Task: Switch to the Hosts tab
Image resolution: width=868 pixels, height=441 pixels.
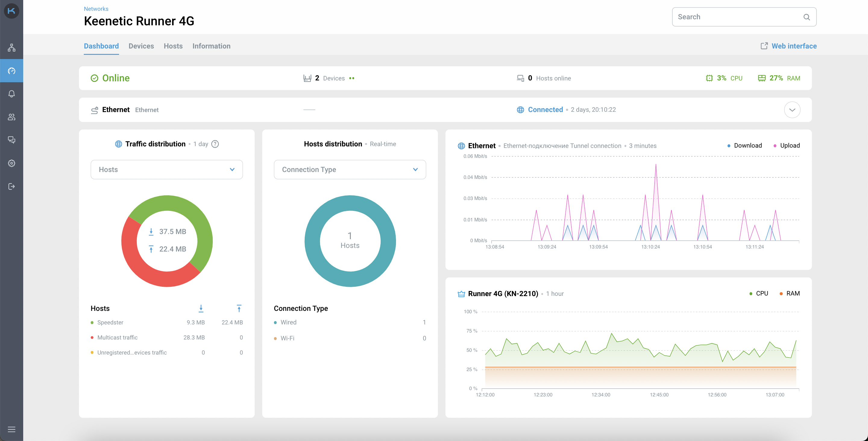Action: [173, 46]
